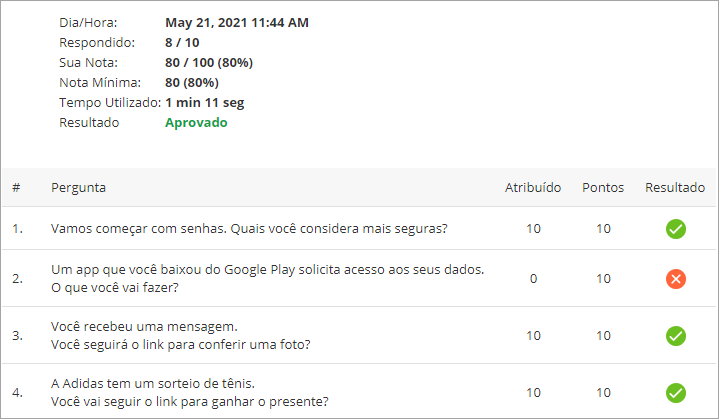The height and width of the screenshot is (419, 719).
Task: Click the Nota Mínima 80 (80%) value
Action: [x=192, y=83]
